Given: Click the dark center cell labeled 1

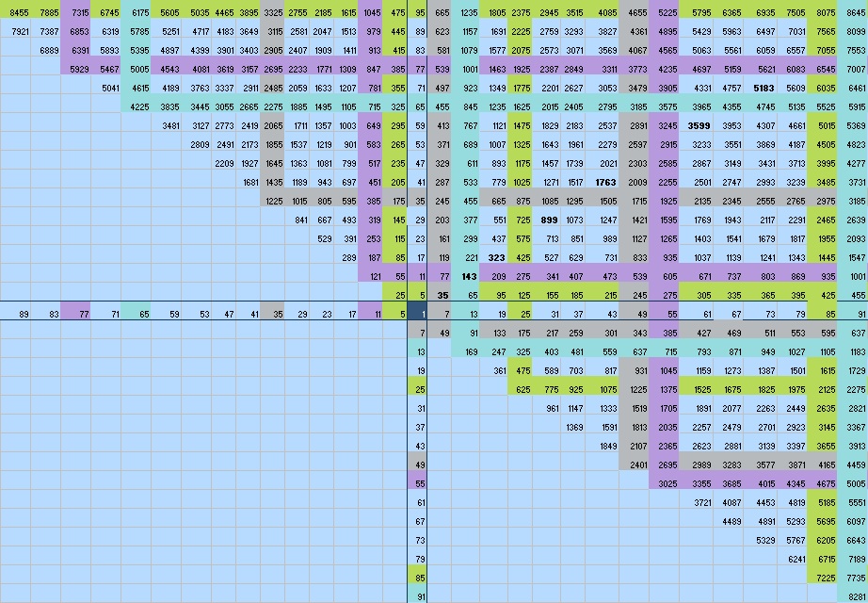Looking at the screenshot, I should point(422,312).
